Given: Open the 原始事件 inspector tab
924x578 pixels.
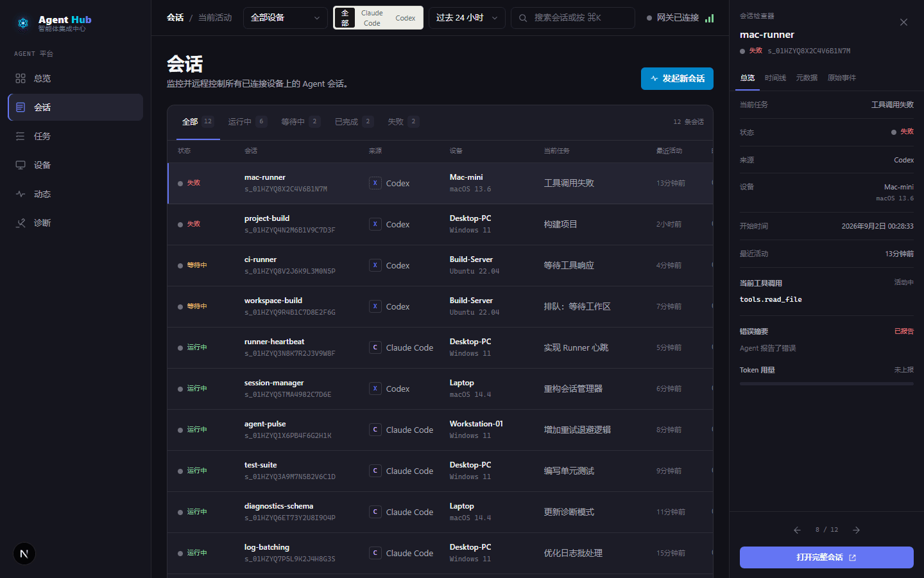Looking at the screenshot, I should 842,78.
